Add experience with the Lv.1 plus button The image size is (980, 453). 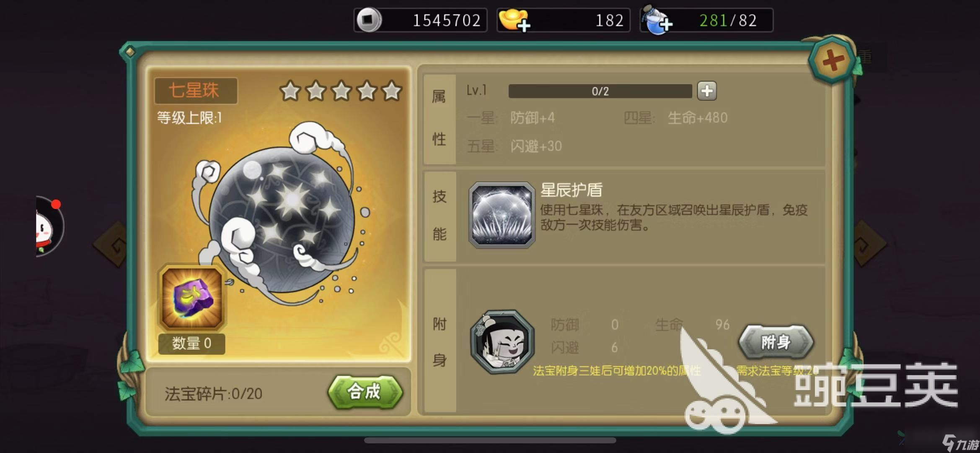pyautogui.click(x=707, y=91)
